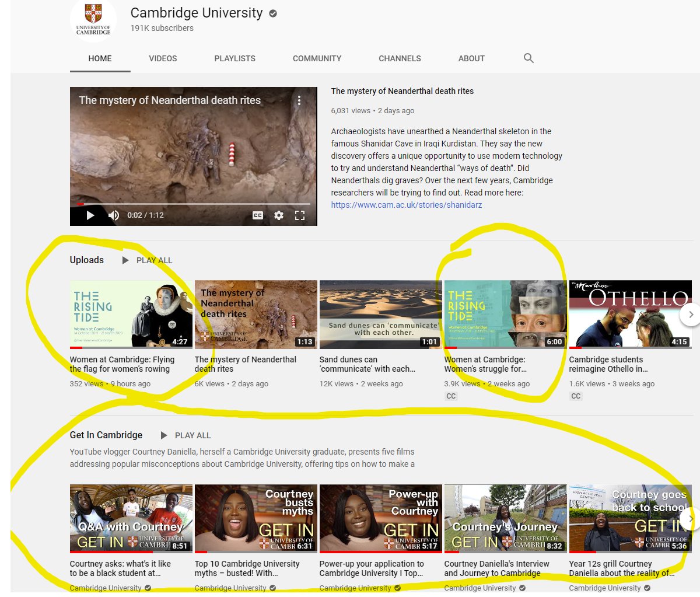Open the three-dot menu on featured video
Viewport: 700px width, 597px height.
(299, 100)
